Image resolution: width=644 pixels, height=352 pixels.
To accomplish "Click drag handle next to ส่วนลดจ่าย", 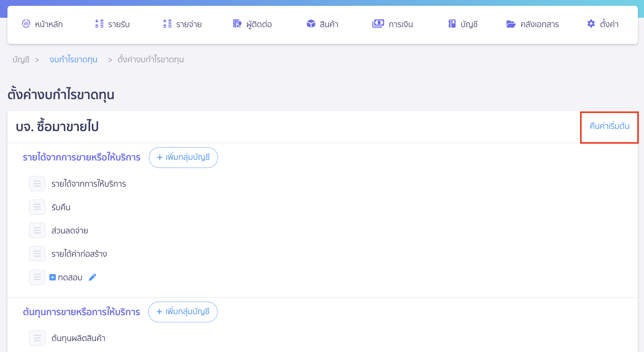I will (x=37, y=231).
